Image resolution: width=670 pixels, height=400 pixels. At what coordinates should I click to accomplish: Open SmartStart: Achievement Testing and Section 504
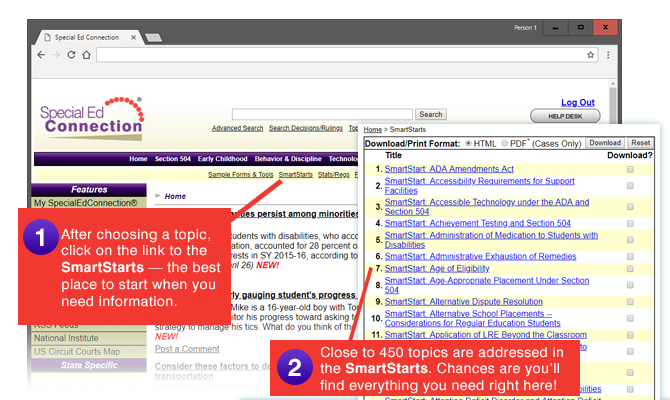click(478, 224)
